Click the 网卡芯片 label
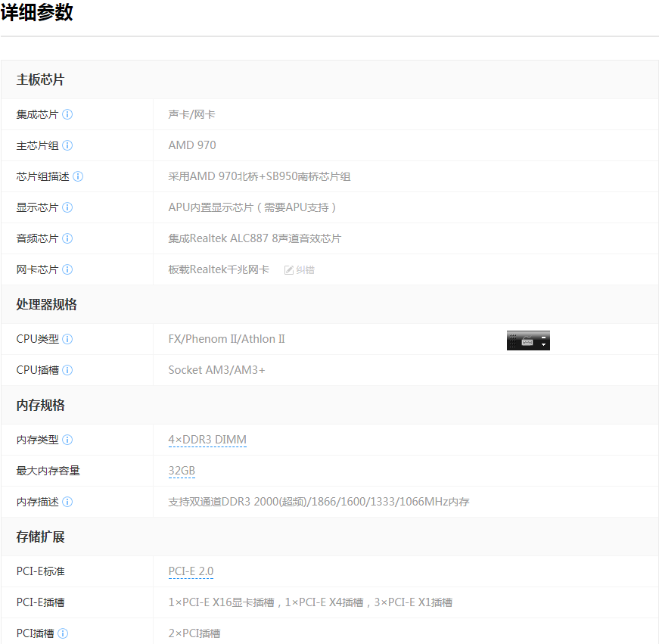This screenshot has height=644, width=659. [37, 269]
